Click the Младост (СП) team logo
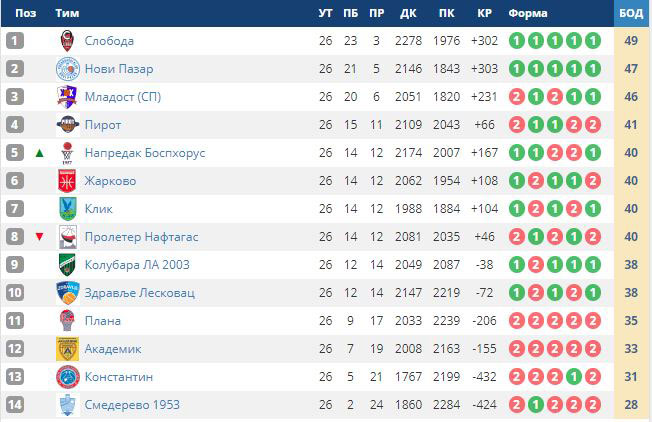Image resolution: width=652 pixels, height=422 pixels. (67, 97)
